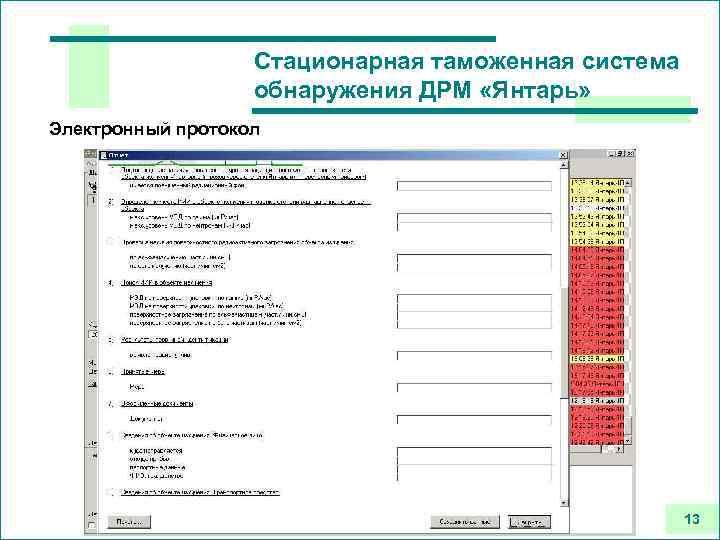Viewport: 720px width, 540px height.
Task: Minimize the background Янтарь window
Action: click(x=611, y=153)
